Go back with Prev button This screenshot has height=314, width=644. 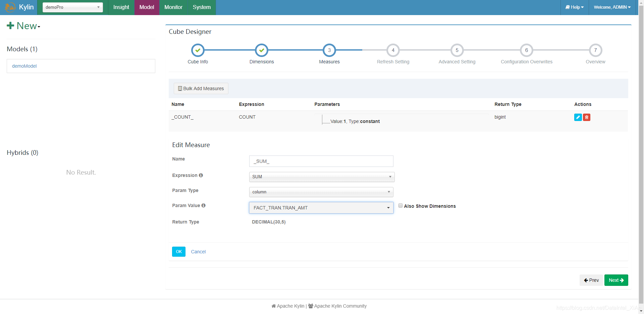[591, 280]
